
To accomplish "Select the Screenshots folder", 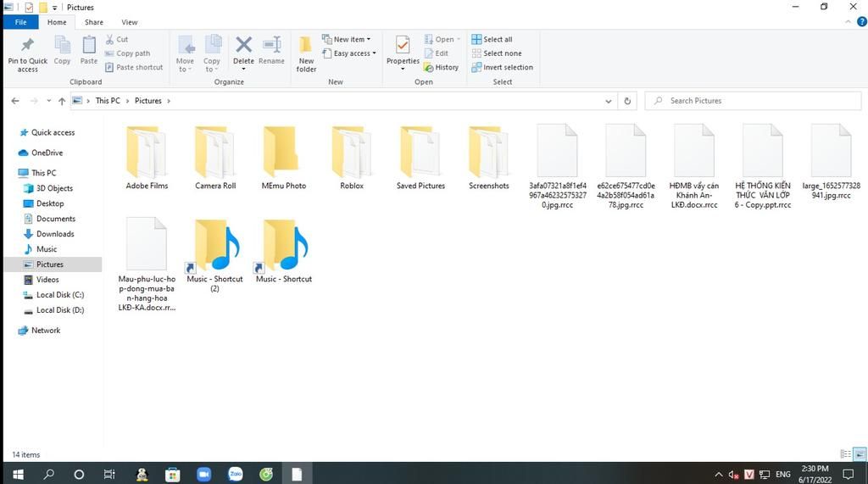I will coord(489,158).
